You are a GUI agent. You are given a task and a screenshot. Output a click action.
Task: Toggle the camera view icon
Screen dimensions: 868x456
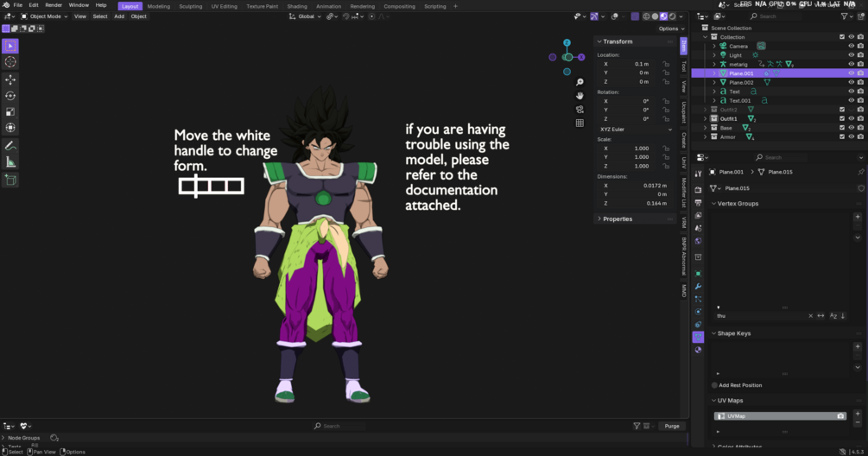[x=580, y=109]
